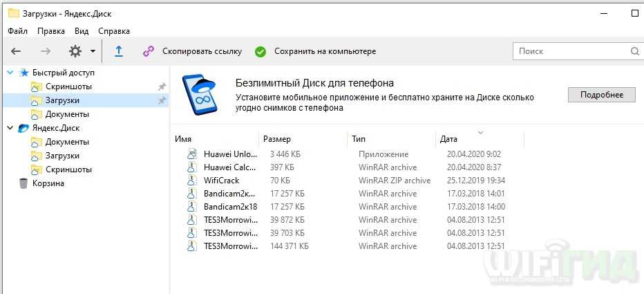Click the Подробнее button
This screenshot has height=294, width=644.
tap(601, 95)
